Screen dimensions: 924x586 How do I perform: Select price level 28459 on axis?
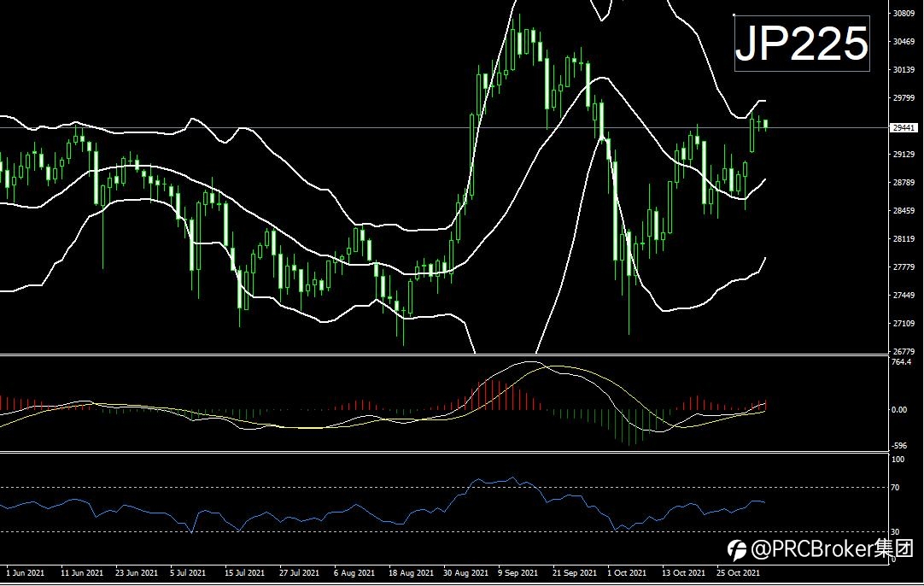coord(904,210)
